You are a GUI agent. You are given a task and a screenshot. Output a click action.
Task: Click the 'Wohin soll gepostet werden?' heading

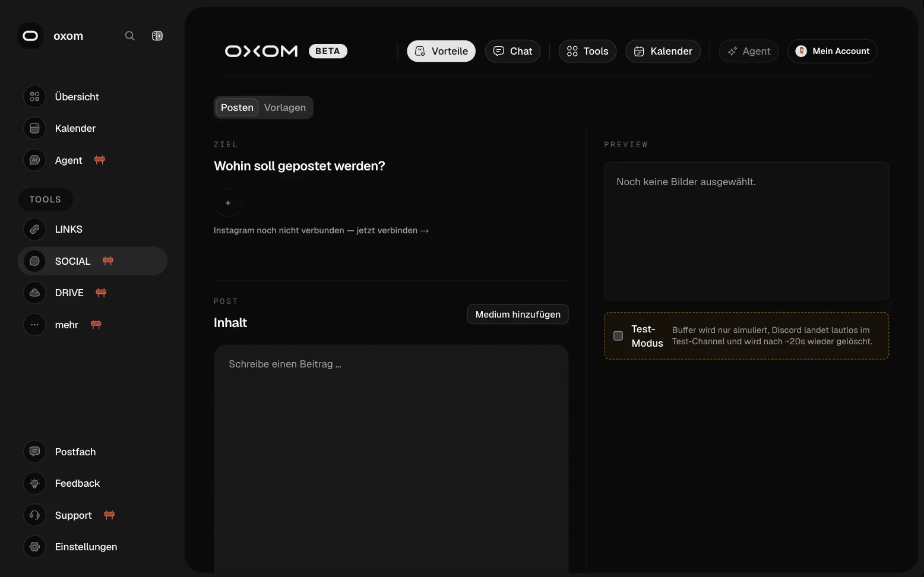pos(299,166)
